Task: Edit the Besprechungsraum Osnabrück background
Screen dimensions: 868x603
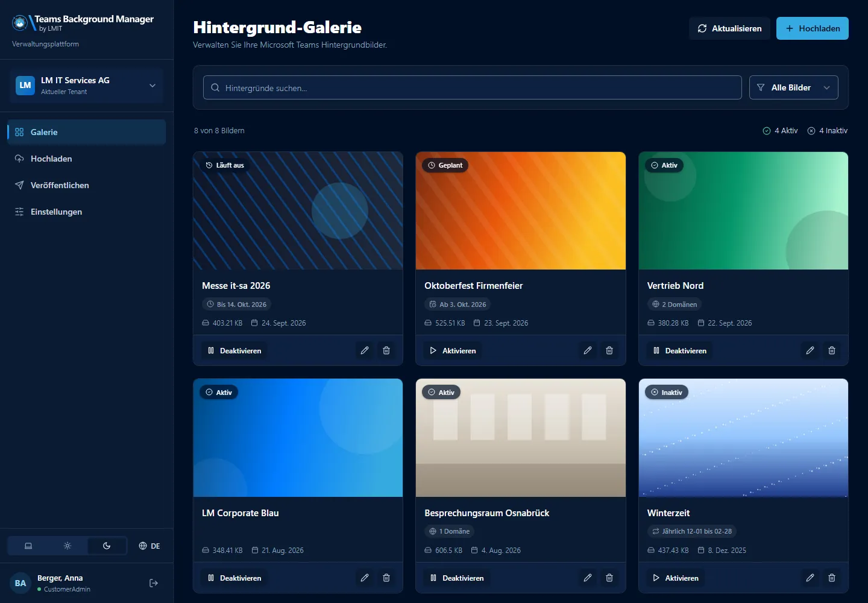Action: pyautogui.click(x=588, y=578)
